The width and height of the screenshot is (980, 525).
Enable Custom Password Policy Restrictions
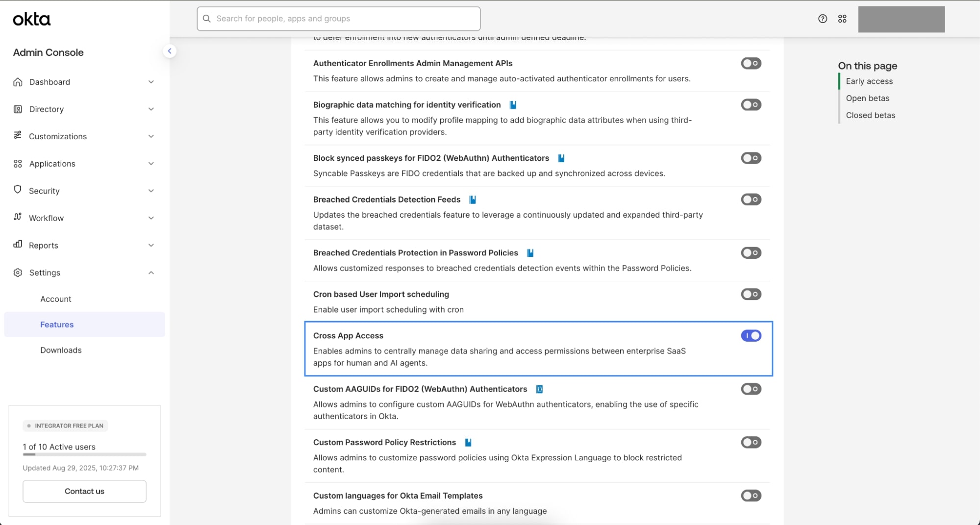click(751, 442)
